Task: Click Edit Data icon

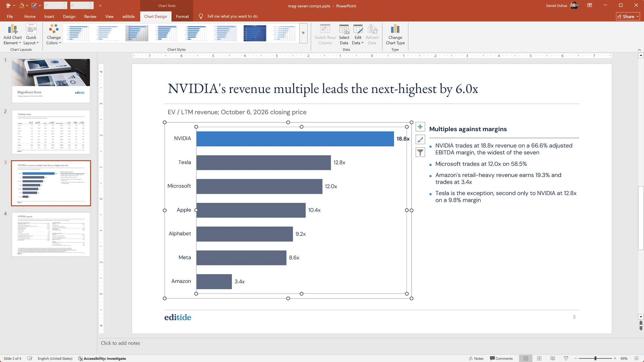Action: coord(358,30)
